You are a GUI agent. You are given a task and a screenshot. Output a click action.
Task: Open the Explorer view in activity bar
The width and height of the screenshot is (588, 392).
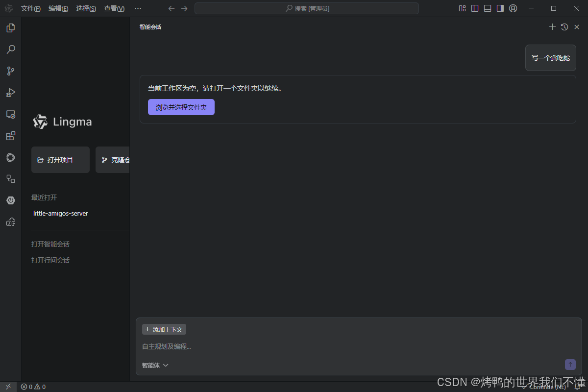(10, 28)
